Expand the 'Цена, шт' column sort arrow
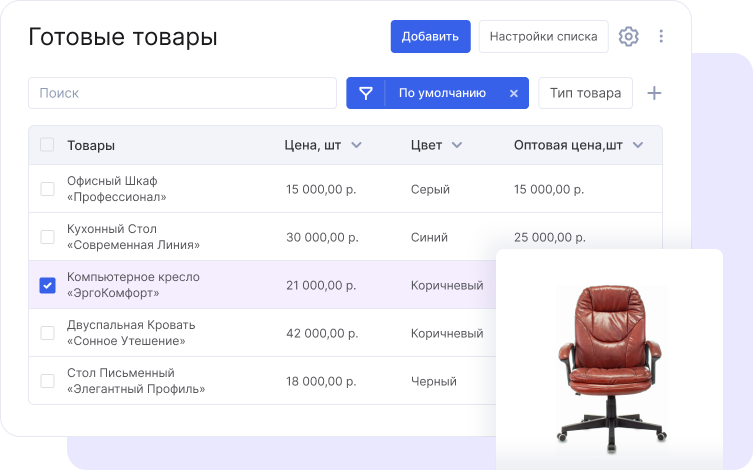 [356, 145]
